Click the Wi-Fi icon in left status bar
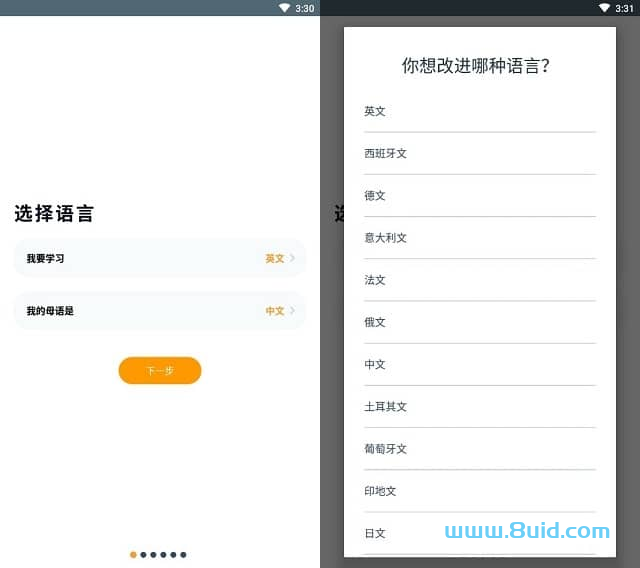The width and height of the screenshot is (640, 568). point(284,8)
